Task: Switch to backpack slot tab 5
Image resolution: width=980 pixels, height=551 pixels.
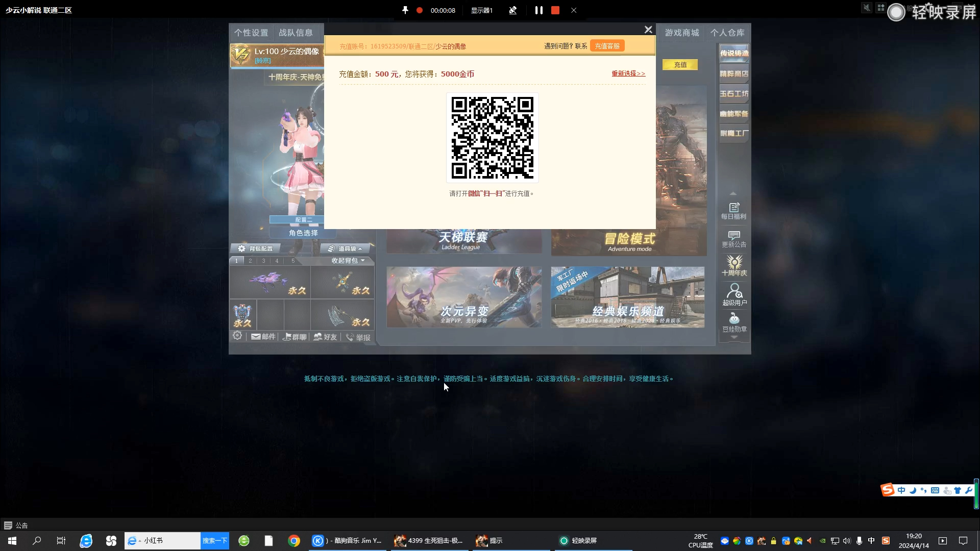Action: tap(293, 261)
